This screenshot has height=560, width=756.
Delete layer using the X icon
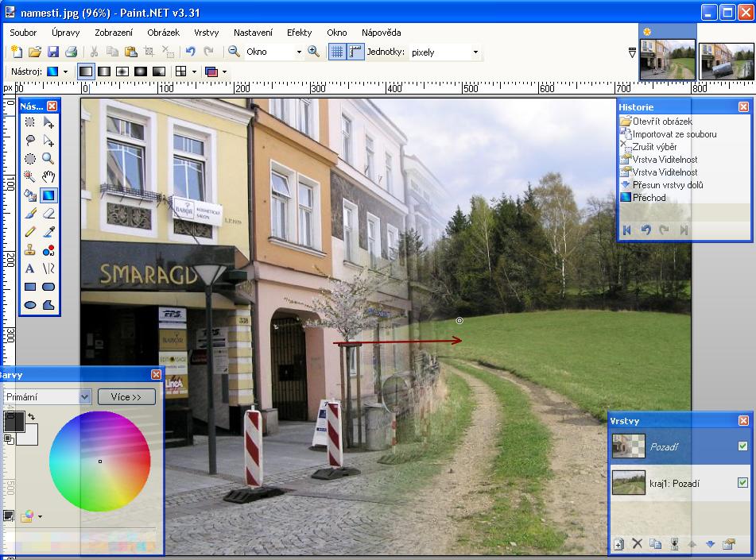pos(637,544)
